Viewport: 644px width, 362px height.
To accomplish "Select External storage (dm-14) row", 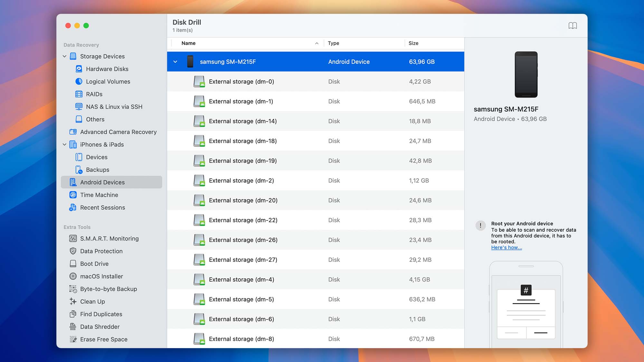I will tap(316, 121).
